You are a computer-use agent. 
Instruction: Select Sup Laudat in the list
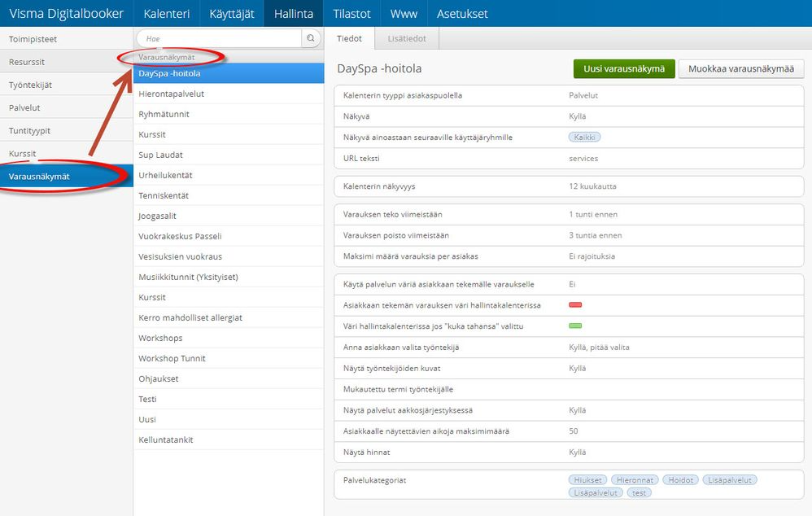pos(229,155)
